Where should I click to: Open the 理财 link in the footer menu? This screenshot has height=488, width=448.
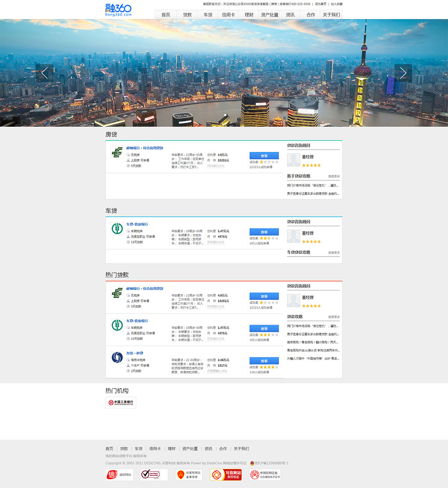click(172, 449)
